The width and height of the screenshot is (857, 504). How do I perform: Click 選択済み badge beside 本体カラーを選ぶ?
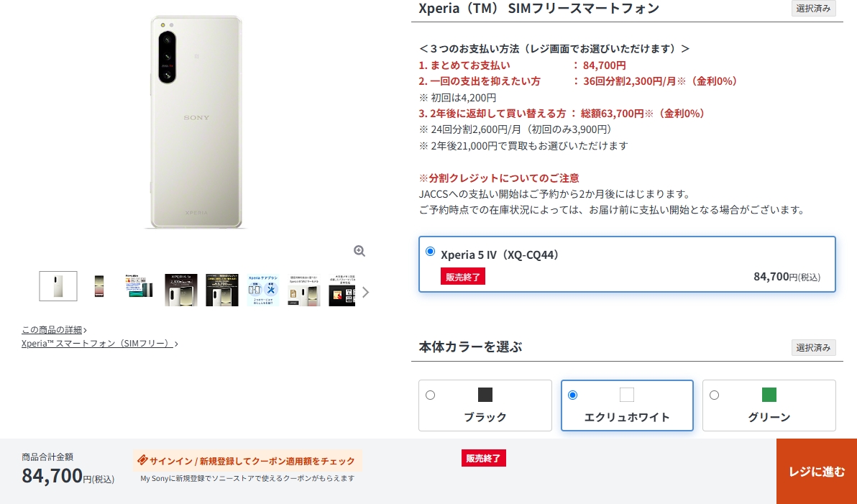tap(813, 348)
